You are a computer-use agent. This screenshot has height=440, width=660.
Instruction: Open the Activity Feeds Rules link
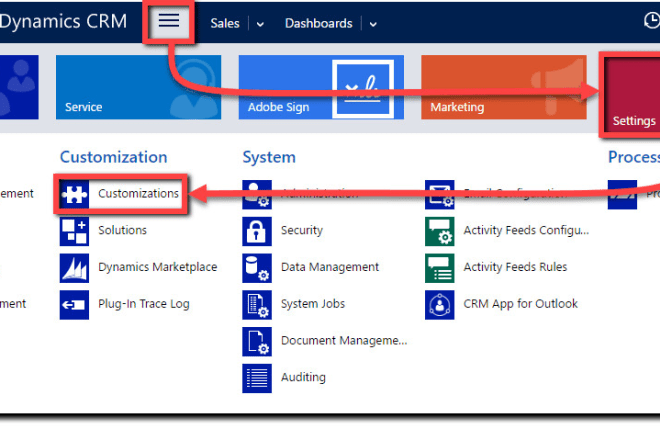515,267
